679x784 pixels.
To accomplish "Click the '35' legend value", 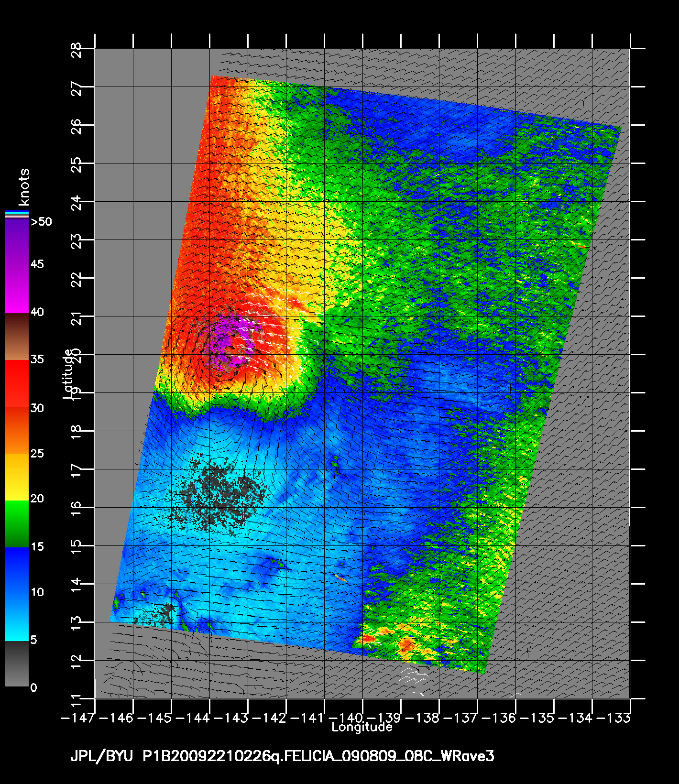I will click(x=37, y=359).
